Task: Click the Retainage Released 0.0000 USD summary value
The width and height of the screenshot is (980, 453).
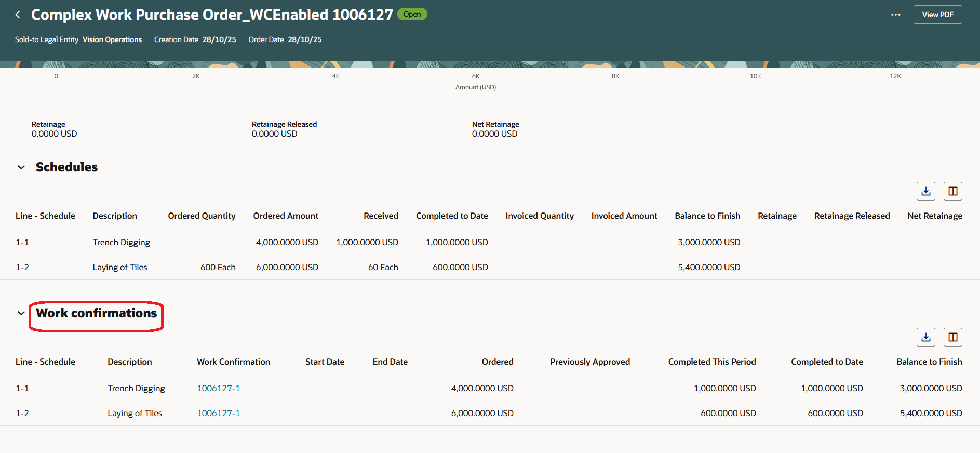Action: coord(275,134)
